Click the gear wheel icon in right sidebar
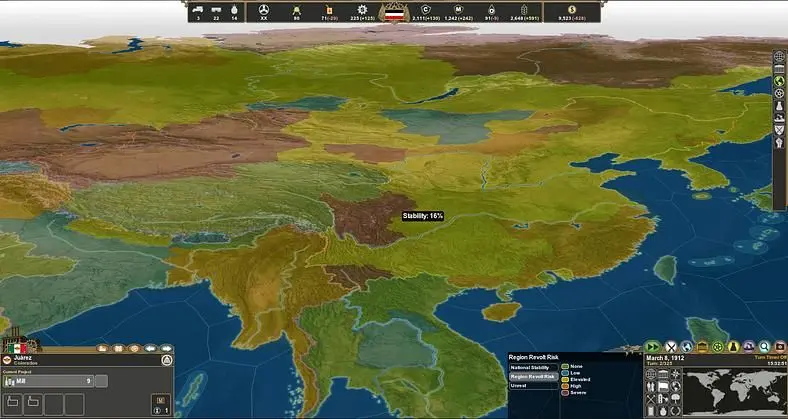Viewport: 788px width, 419px height. point(779,93)
